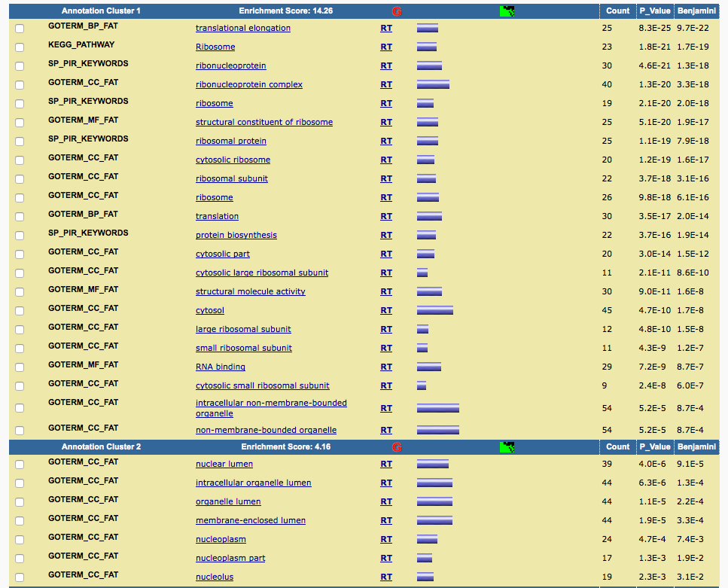
Task: Check the RNA binding row checkbox
Action: click(20, 367)
